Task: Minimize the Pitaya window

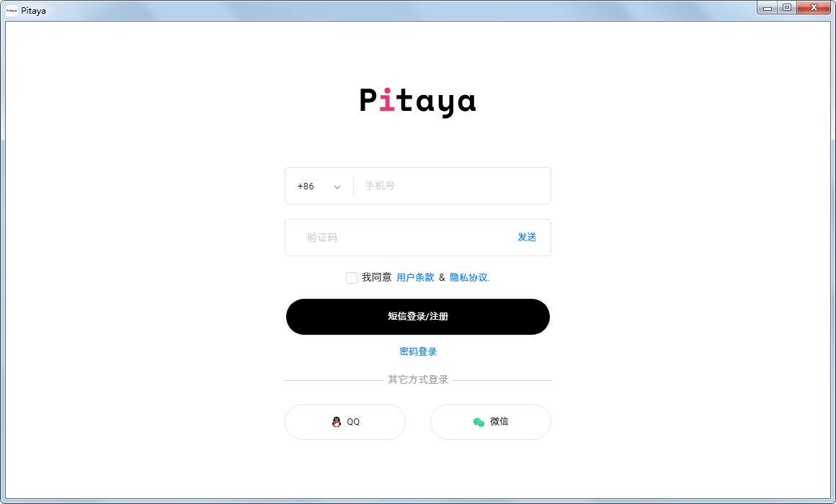Action: (x=767, y=7)
